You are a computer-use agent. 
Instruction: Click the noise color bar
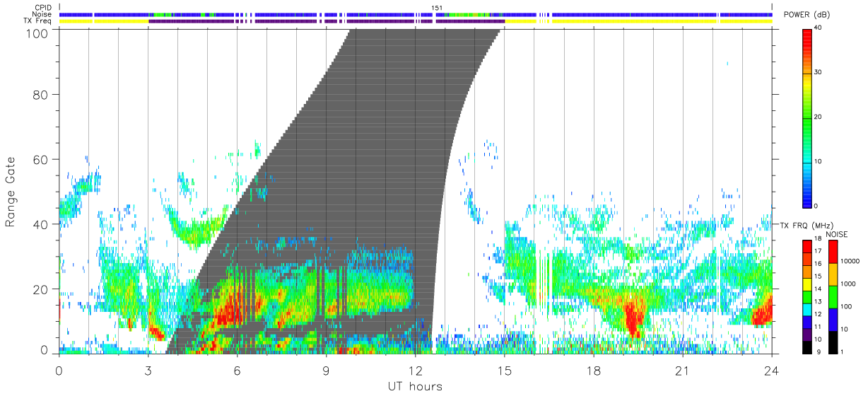pyautogui.click(x=833, y=297)
